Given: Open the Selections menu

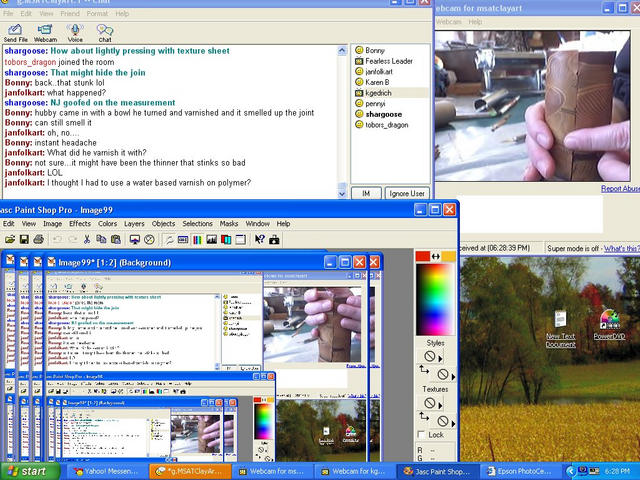Looking at the screenshot, I should 197,224.
